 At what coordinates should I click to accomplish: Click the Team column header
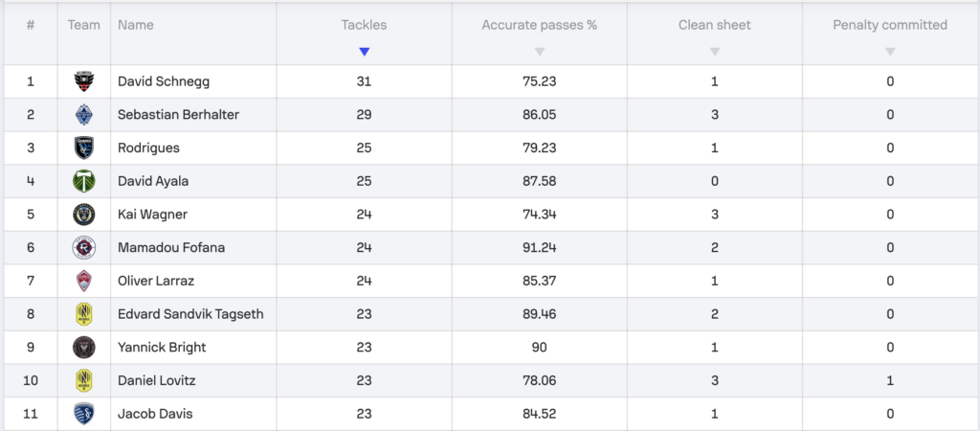(84, 25)
